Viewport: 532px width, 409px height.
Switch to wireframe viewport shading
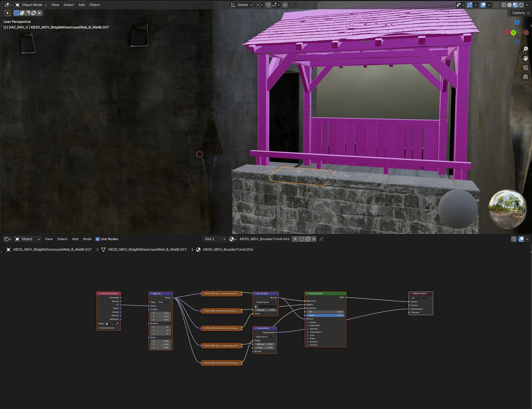504,5
